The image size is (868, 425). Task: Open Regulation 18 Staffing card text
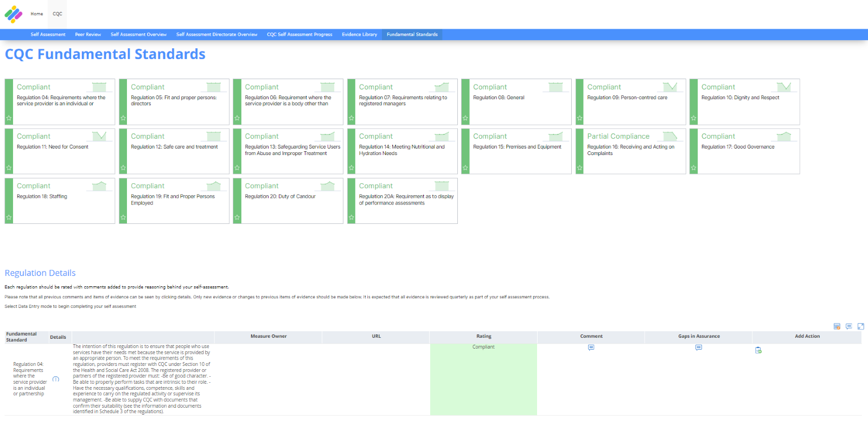click(42, 197)
